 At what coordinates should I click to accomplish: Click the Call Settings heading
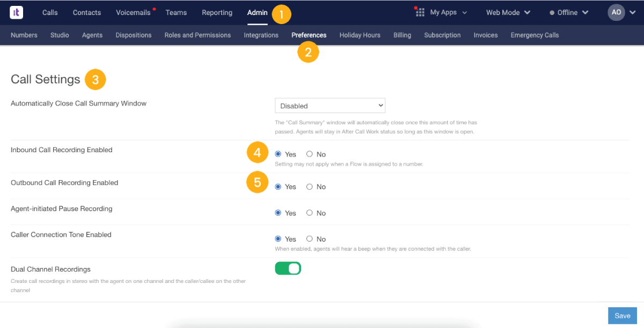pyautogui.click(x=46, y=79)
